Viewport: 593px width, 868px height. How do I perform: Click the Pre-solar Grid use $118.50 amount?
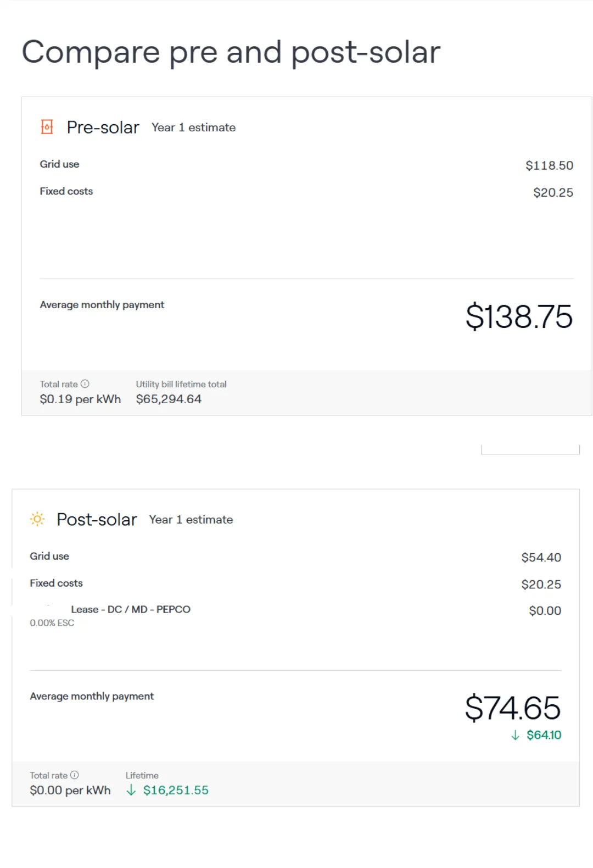point(549,165)
